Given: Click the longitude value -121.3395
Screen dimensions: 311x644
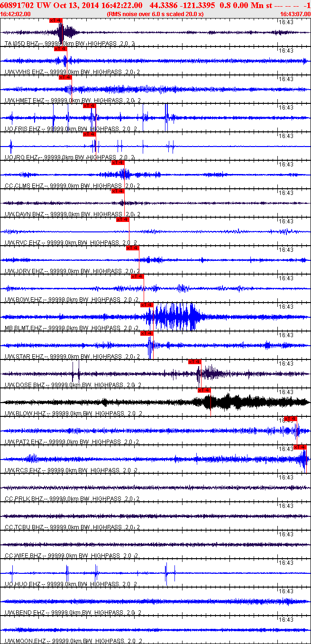Looking at the screenshot, I should [197, 5].
